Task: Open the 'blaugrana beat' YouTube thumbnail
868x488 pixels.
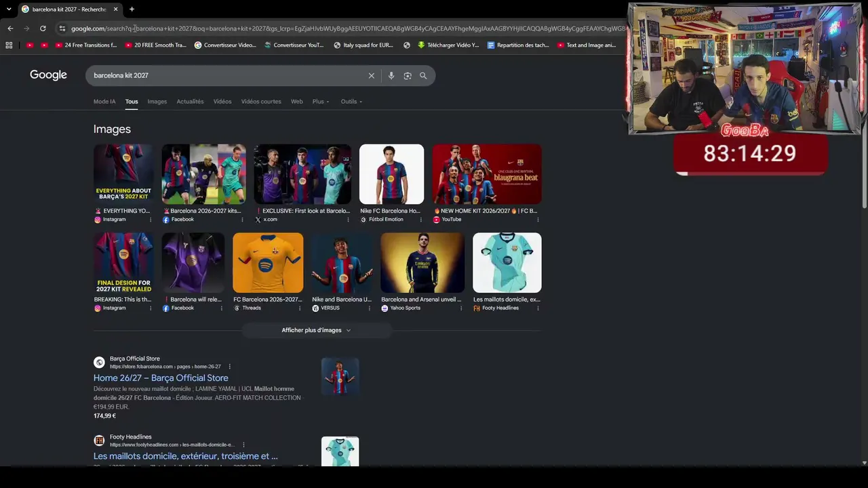Action: [x=487, y=174]
